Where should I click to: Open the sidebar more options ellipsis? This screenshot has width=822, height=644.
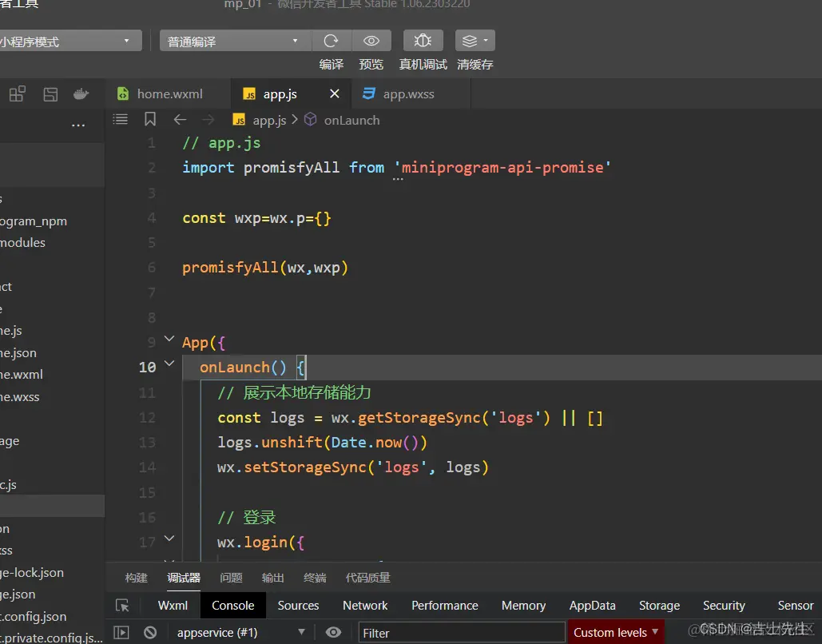(78, 125)
